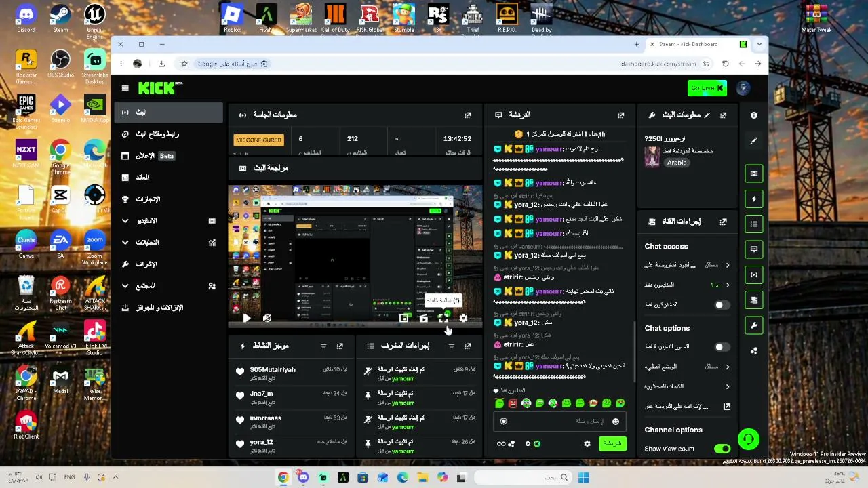Viewport: 868px width, 488px height.
Task: Enter fullscreen in the stream preview player
Action: (x=443, y=318)
